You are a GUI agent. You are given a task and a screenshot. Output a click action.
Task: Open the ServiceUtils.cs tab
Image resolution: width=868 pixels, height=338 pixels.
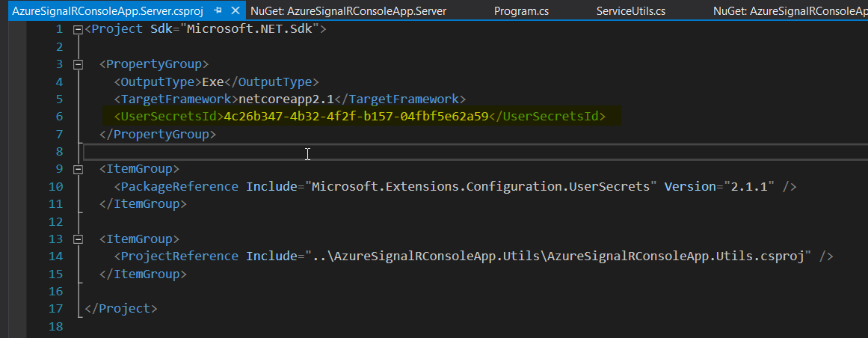(630, 10)
